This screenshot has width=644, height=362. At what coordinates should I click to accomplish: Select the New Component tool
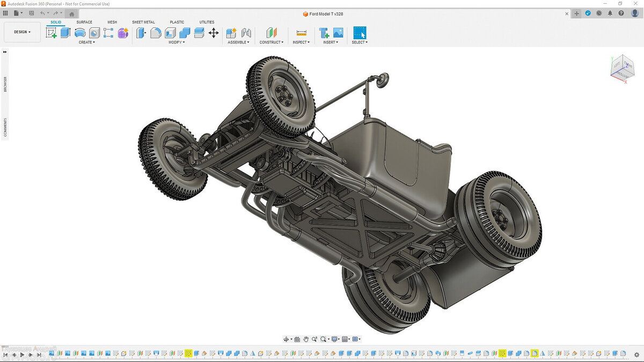[x=232, y=33]
